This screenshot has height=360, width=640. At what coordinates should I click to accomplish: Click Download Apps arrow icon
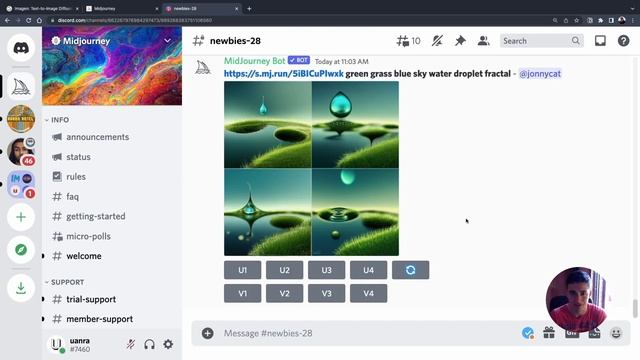click(21, 288)
